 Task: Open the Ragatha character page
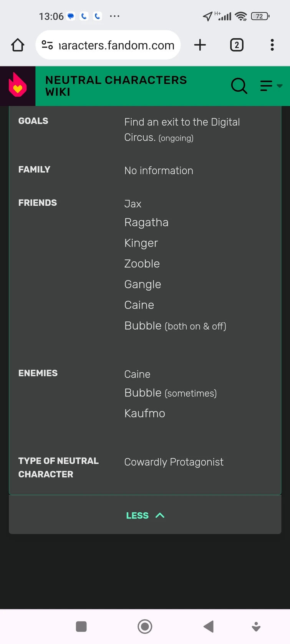146,222
